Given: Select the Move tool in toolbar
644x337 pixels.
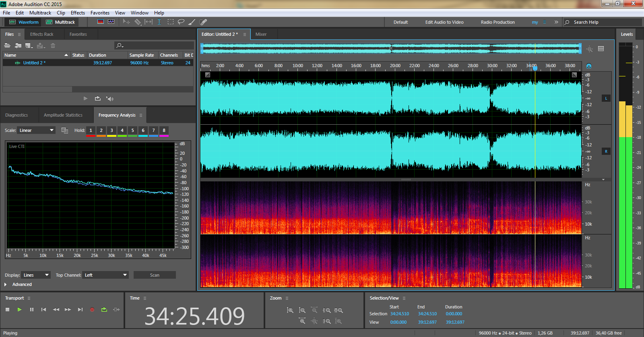Looking at the screenshot, I should pos(126,22).
